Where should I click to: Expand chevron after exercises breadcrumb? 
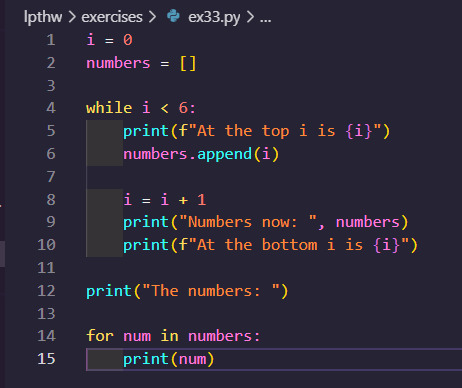click(x=152, y=17)
